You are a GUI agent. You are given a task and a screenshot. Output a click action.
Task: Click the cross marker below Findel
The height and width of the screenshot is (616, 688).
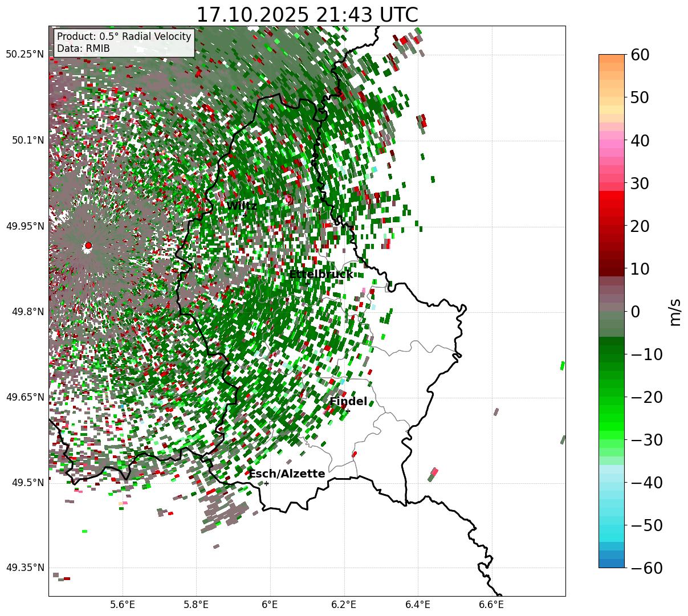[x=348, y=411]
